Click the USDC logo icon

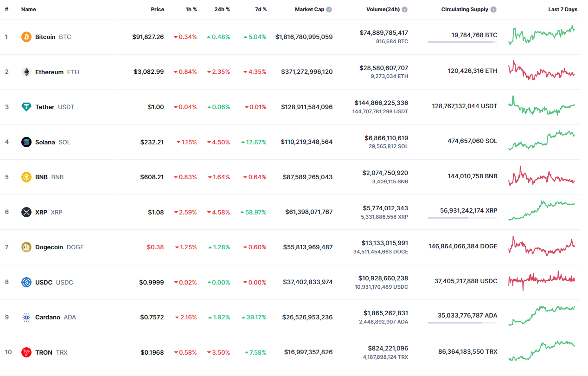tap(26, 282)
